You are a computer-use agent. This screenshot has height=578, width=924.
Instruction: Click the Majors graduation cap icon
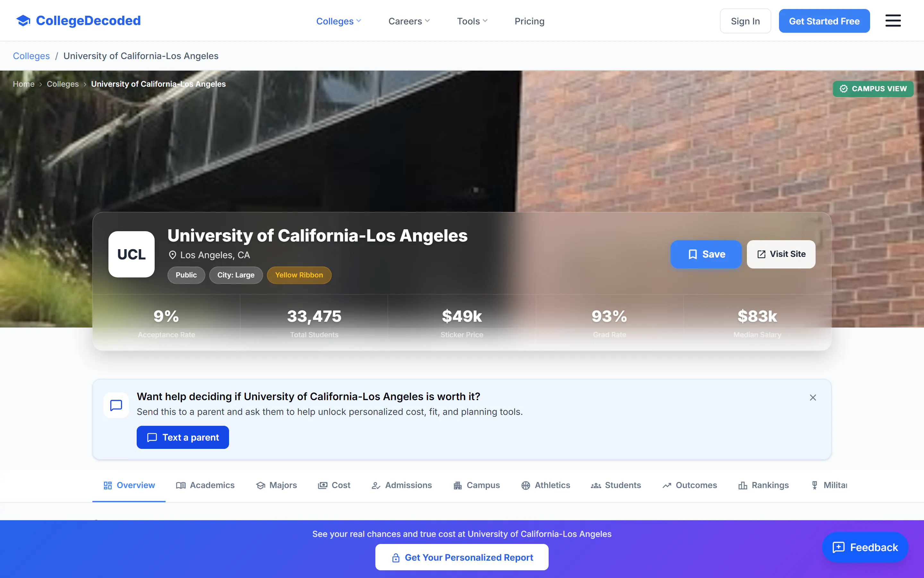tap(261, 486)
